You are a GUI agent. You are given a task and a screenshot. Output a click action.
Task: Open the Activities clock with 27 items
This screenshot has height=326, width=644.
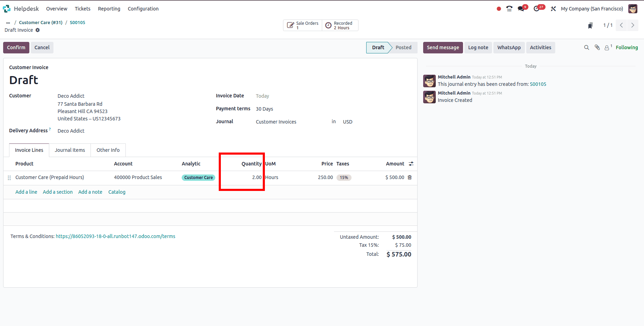[536, 8]
